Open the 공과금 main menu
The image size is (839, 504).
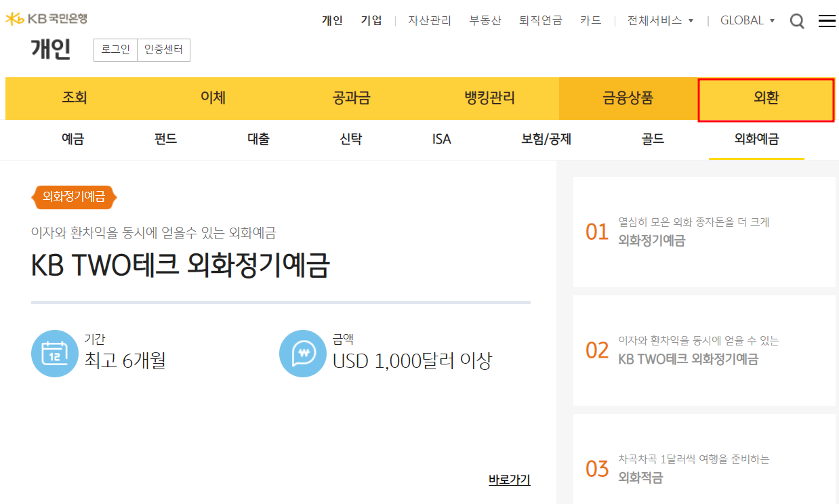click(x=351, y=98)
